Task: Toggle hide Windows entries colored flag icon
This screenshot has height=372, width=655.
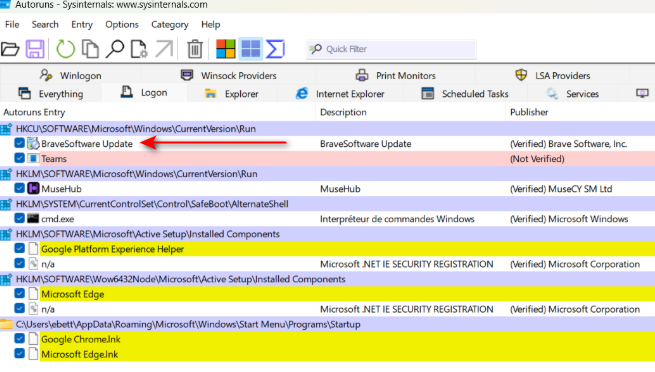Action: pyautogui.click(x=226, y=49)
